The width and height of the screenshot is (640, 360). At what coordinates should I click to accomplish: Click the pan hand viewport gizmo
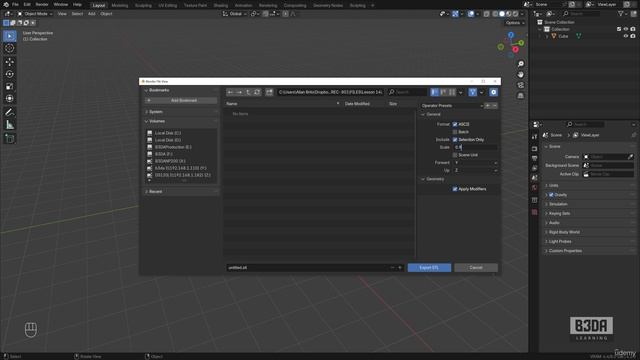[x=520, y=75]
